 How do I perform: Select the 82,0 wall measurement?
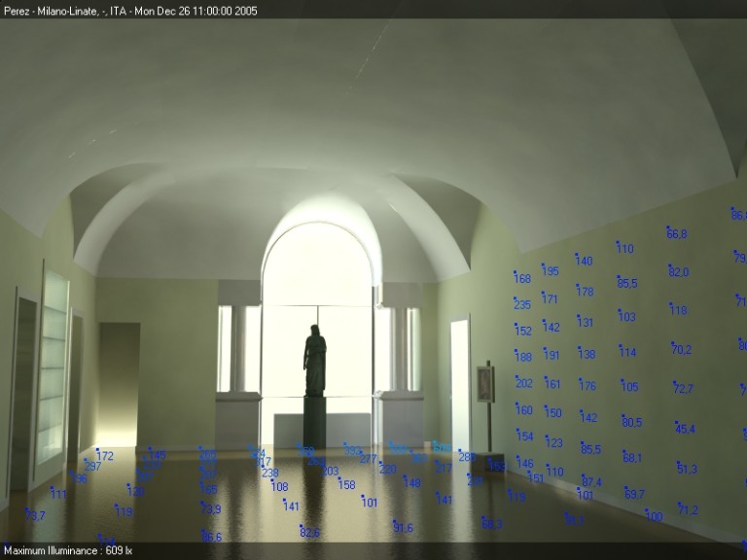(678, 272)
